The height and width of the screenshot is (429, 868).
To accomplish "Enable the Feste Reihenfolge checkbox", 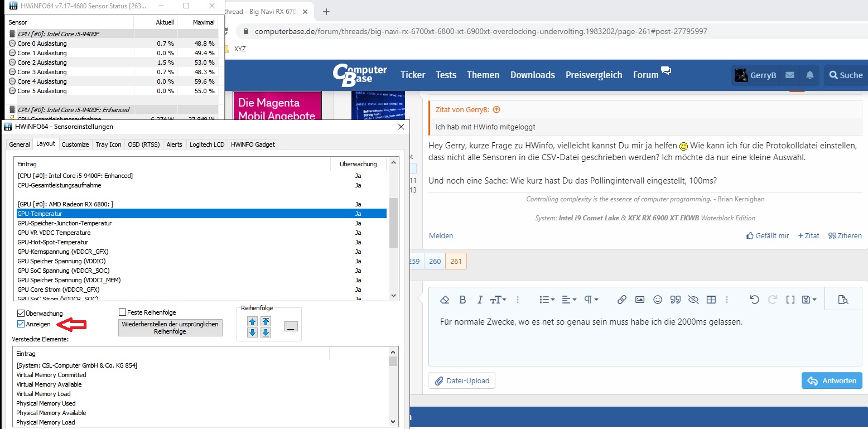I will click(x=123, y=312).
